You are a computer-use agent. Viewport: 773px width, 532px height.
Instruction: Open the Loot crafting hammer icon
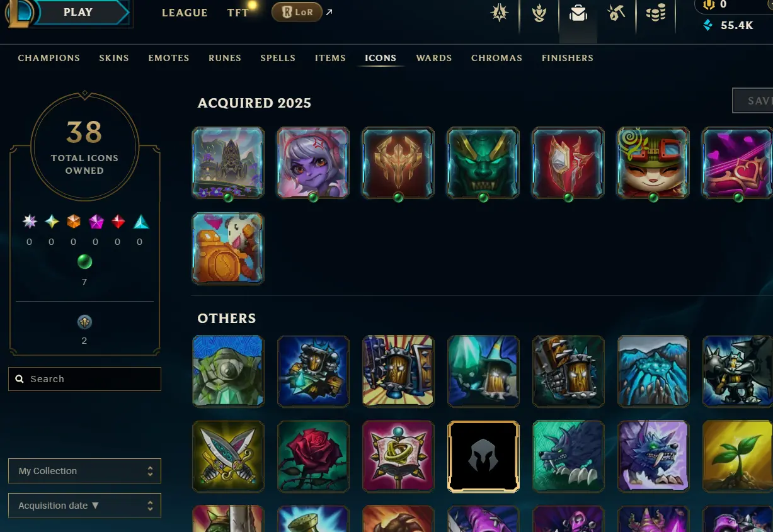[x=616, y=13]
